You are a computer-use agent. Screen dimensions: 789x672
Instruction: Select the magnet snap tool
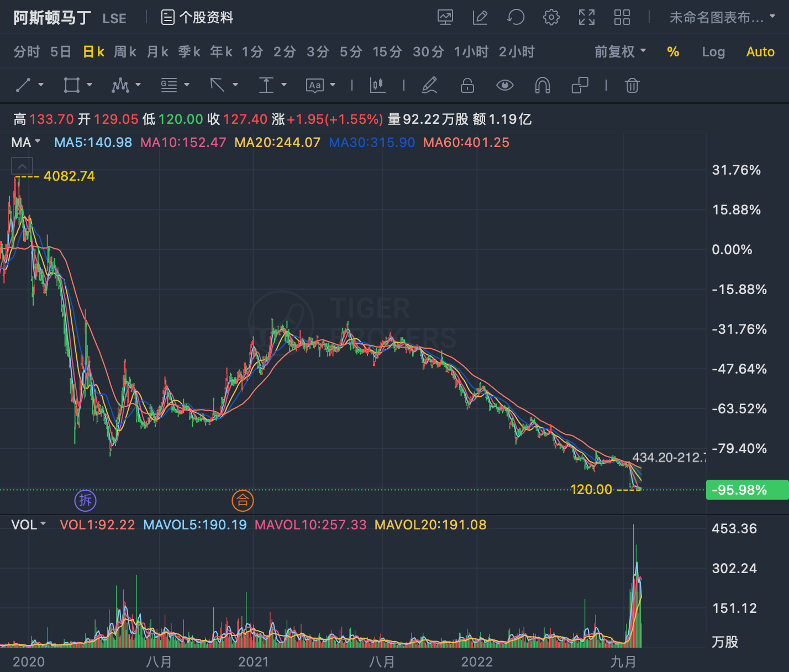(x=543, y=85)
